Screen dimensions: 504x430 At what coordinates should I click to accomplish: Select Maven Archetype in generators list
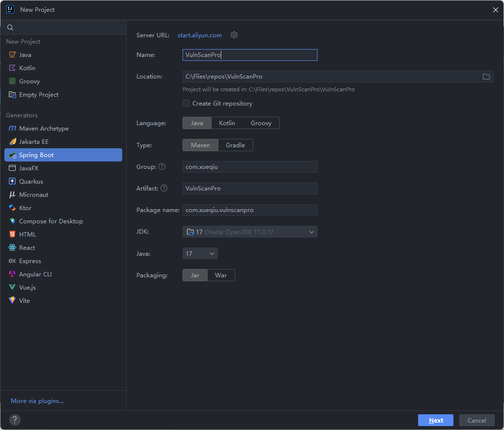(x=44, y=129)
